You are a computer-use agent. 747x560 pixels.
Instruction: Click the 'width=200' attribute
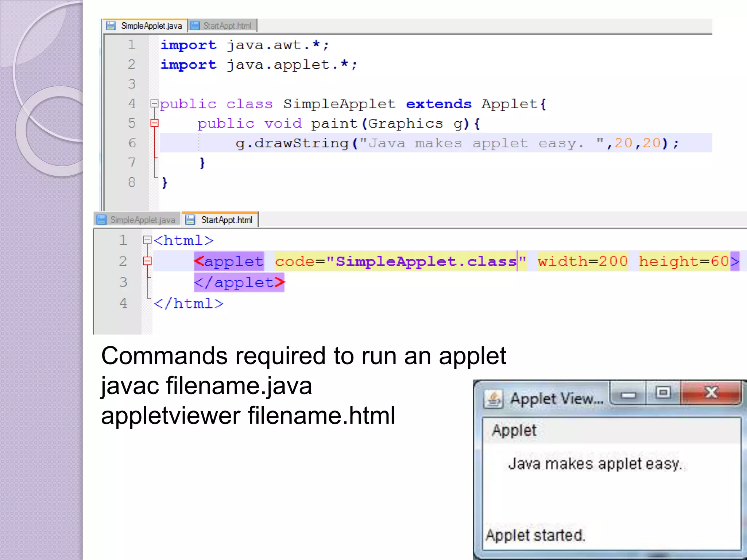click(582, 261)
